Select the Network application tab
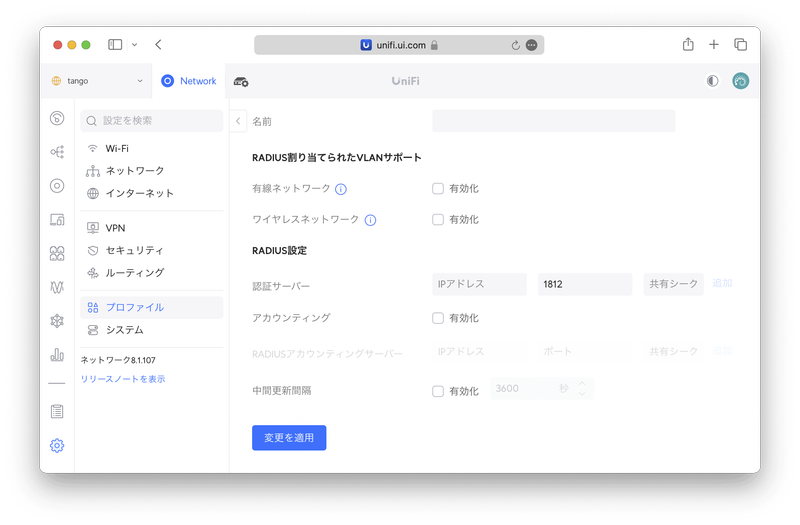This screenshot has height=525, width=800. pos(189,81)
